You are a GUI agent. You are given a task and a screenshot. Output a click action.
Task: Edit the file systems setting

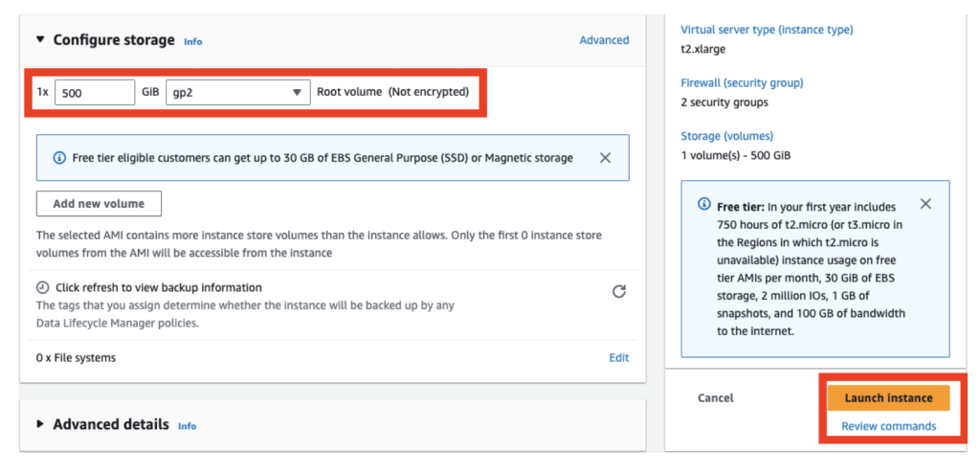click(x=619, y=358)
